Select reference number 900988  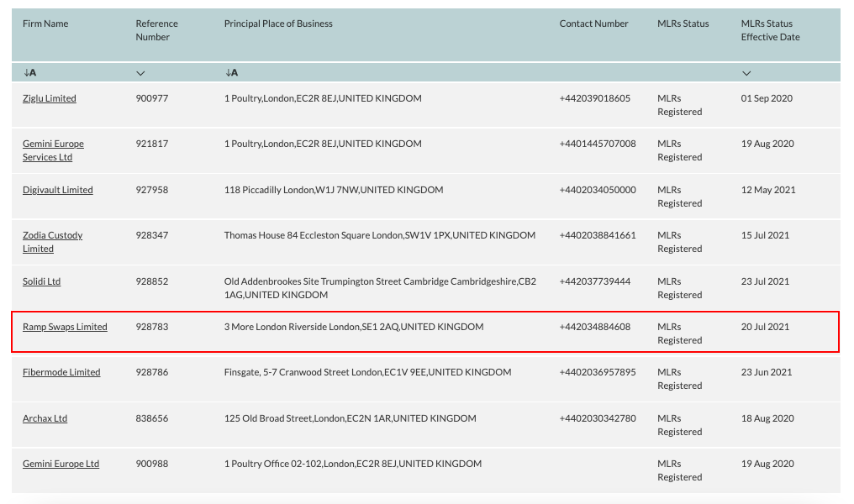(152, 464)
